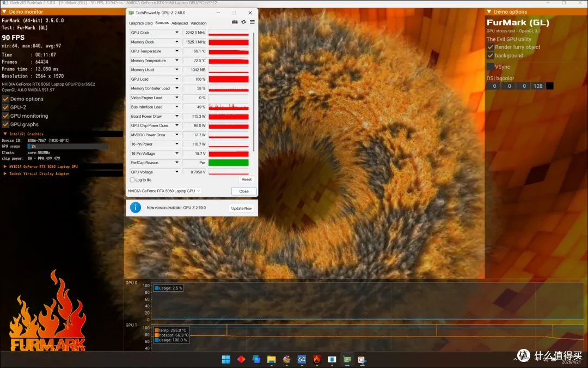Click the 2242.0 MHz GPU Clock value

[x=194, y=33]
